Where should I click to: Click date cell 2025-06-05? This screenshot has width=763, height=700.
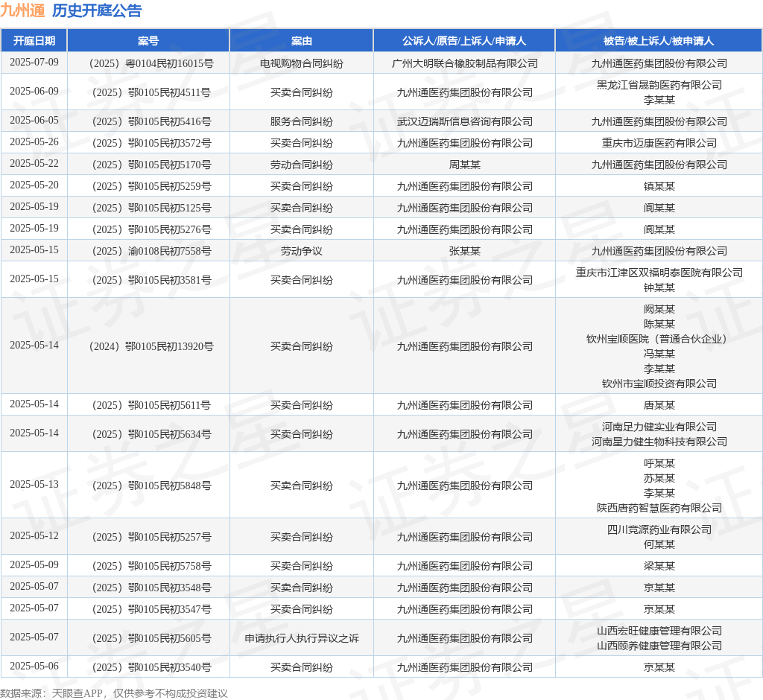click(34, 120)
